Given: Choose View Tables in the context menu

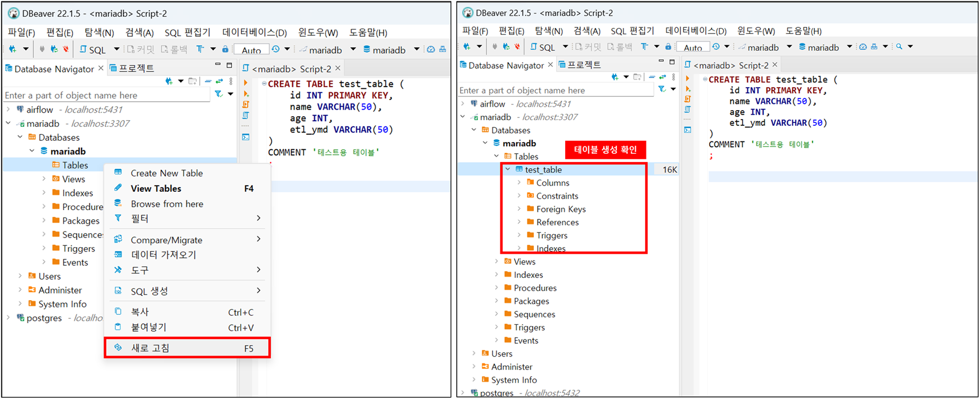Looking at the screenshot, I should pos(187,188).
